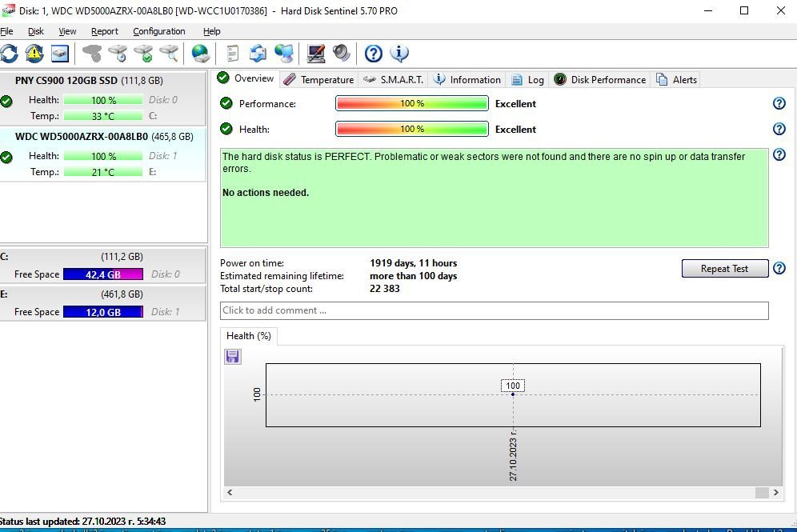Screen dimensions: 797x532
Task: Click the globe with disk toolbar icon
Action: click(x=200, y=54)
